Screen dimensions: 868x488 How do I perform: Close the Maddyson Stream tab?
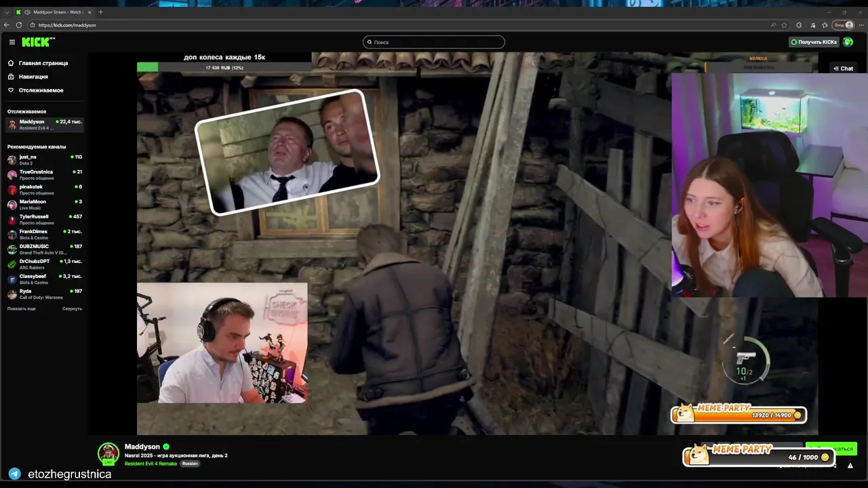point(90,12)
